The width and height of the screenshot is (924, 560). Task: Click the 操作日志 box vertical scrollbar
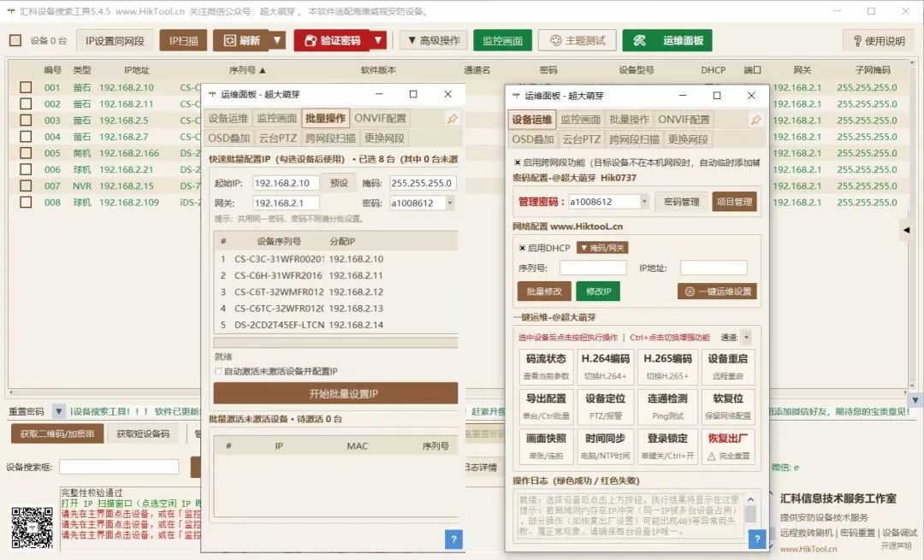751,515
